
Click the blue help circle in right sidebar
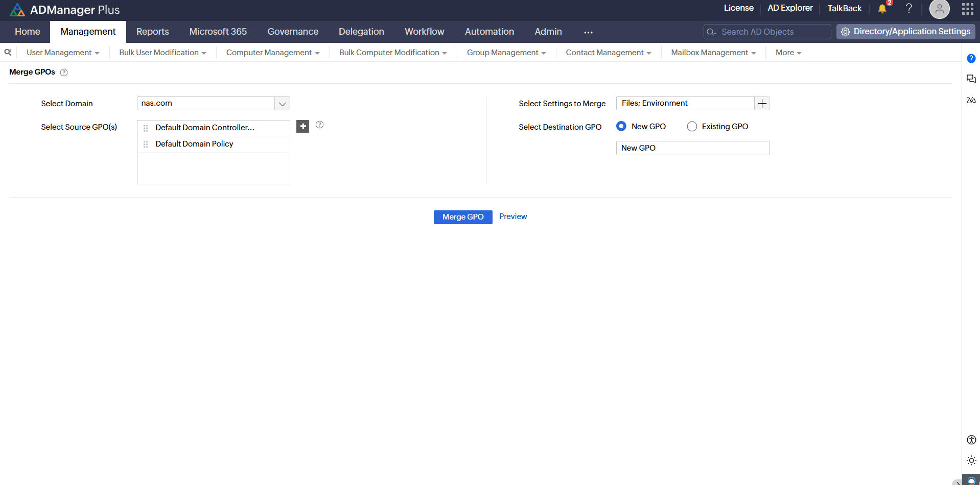[x=971, y=59]
